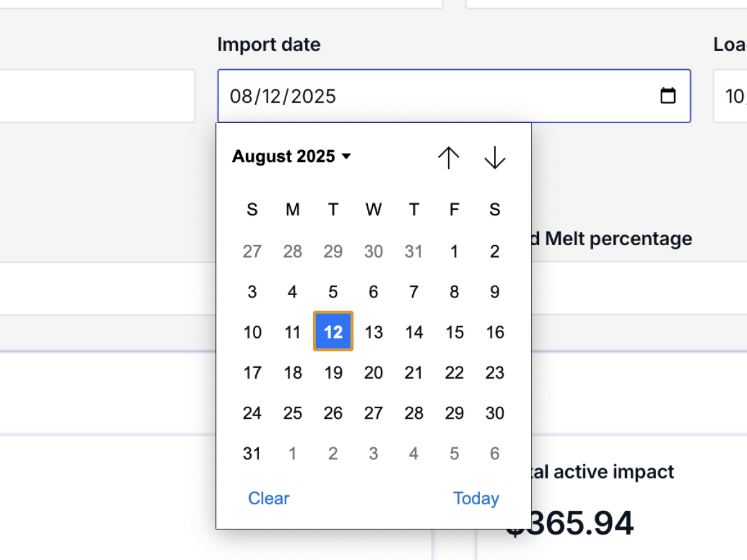Pick August 28 in the calendar
747x560 pixels.
point(414,413)
